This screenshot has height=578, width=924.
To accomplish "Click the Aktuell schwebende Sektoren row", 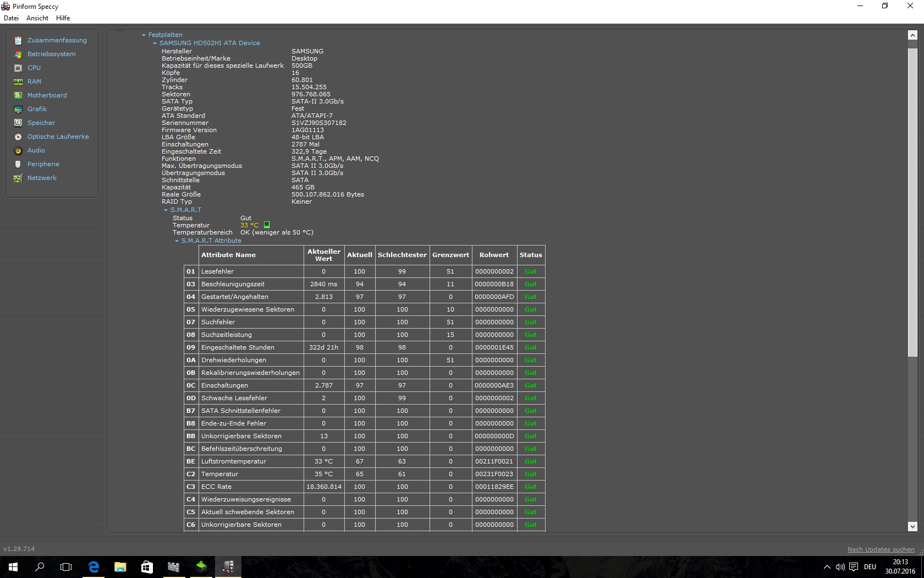I will pyautogui.click(x=365, y=512).
